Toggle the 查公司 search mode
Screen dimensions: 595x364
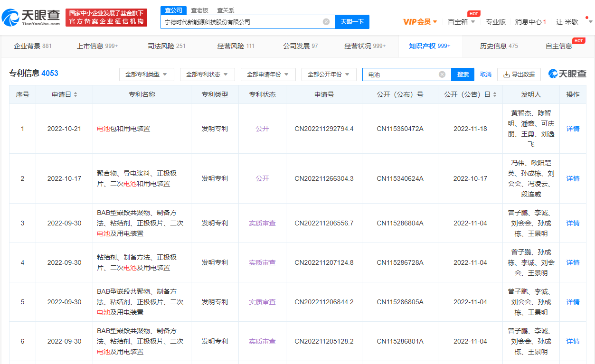(x=173, y=10)
